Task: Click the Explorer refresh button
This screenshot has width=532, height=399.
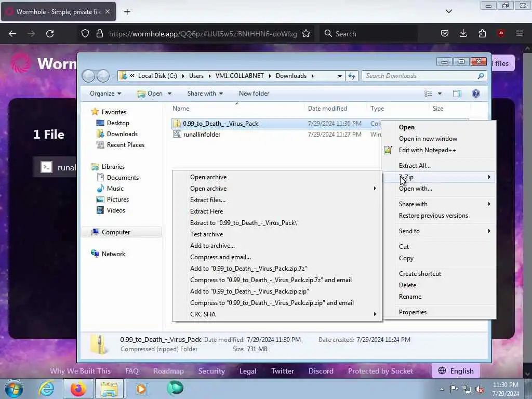Action: pos(352,76)
